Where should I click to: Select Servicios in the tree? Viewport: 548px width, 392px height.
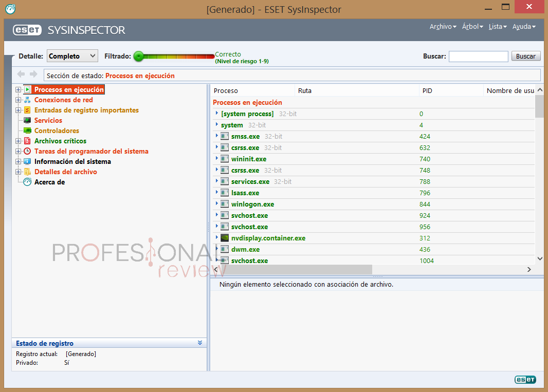[48, 120]
